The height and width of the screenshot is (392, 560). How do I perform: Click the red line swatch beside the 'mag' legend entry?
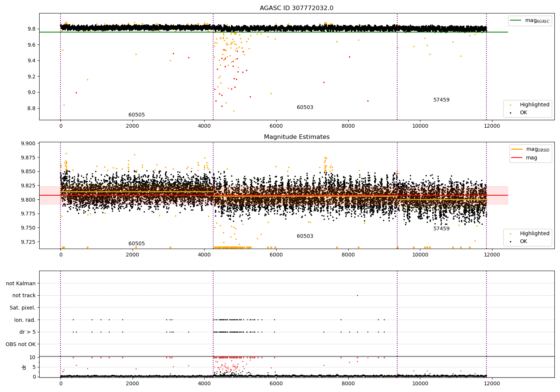click(517, 158)
